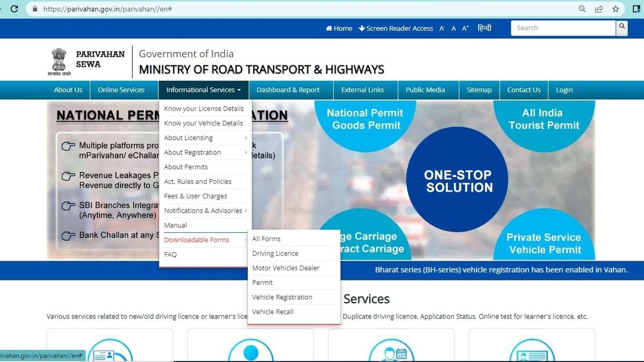The image size is (644, 362).
Task: Expand the About Registration submenu
Action: click(192, 152)
